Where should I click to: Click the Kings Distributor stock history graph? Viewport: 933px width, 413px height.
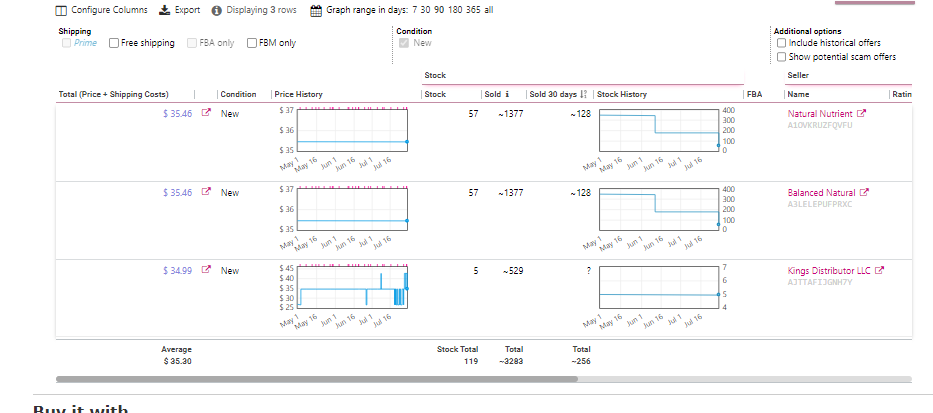click(659, 287)
